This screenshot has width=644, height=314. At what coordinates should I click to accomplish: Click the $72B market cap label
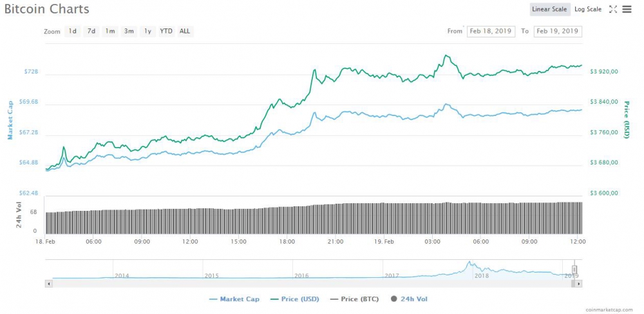[x=31, y=72]
